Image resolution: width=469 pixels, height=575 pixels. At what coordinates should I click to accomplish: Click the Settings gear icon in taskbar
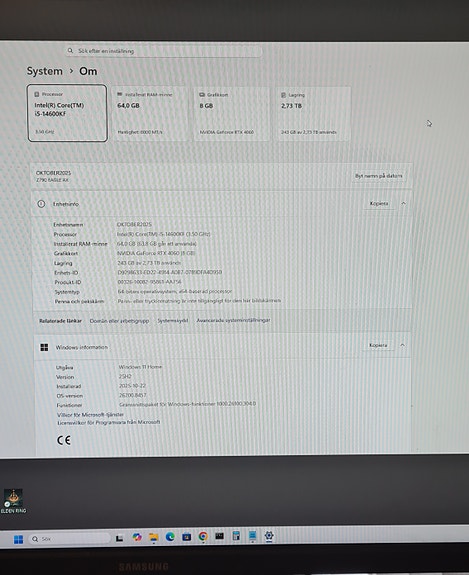(269, 536)
